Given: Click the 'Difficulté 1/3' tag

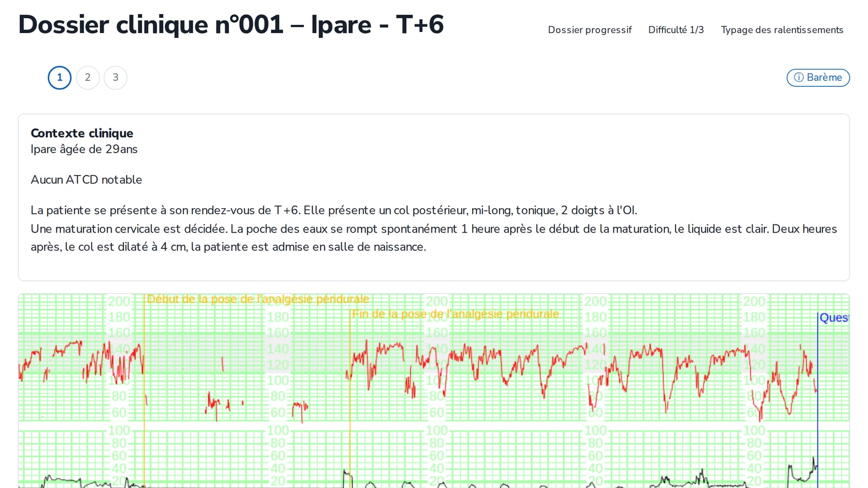Looking at the screenshot, I should pos(676,30).
